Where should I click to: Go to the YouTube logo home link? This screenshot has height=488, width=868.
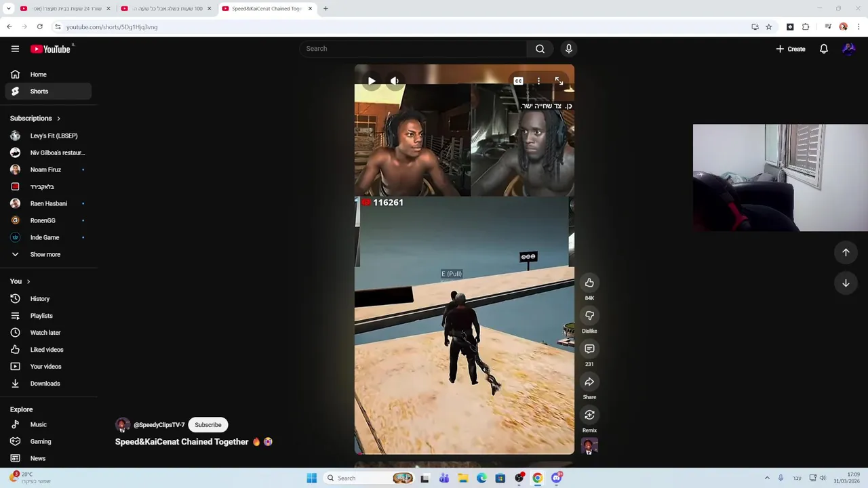point(52,49)
